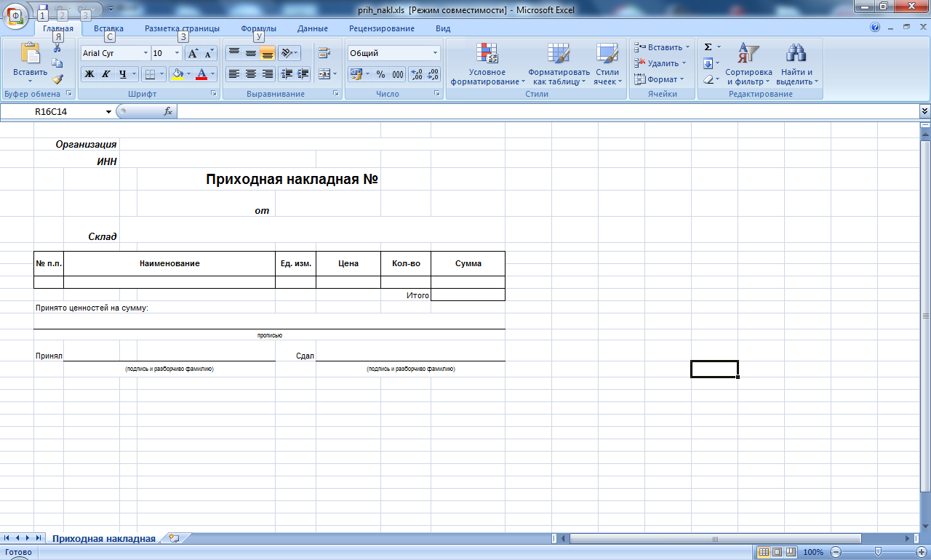Align text right
The height and width of the screenshot is (560, 931).
(x=267, y=74)
